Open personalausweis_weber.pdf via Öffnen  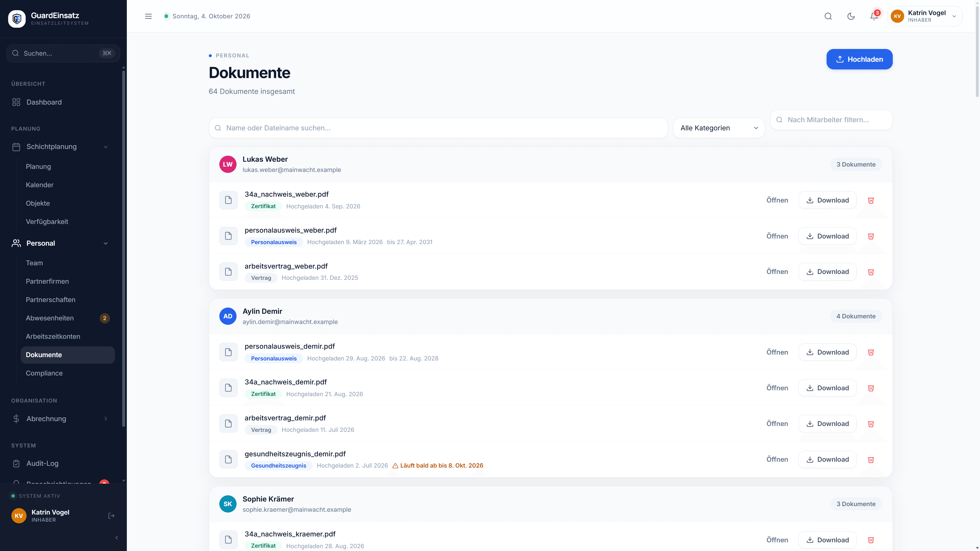tap(777, 236)
